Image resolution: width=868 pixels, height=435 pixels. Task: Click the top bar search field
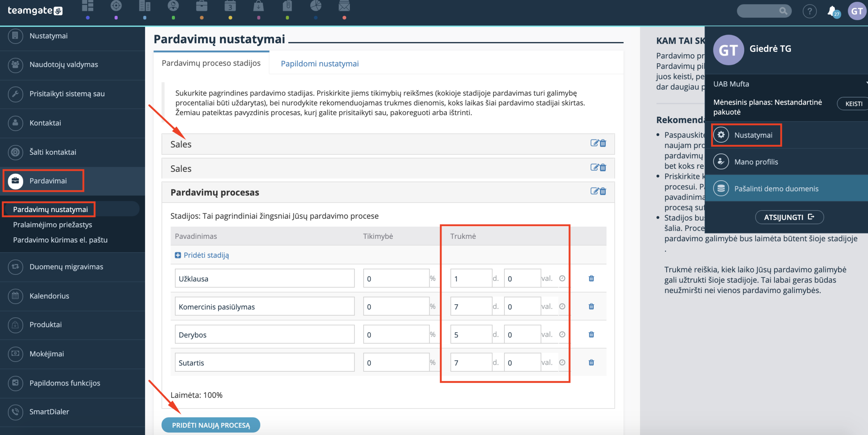[764, 11]
